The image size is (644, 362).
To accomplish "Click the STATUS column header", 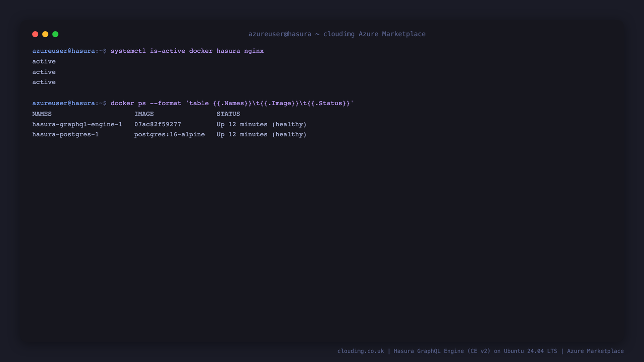I will coord(228,114).
